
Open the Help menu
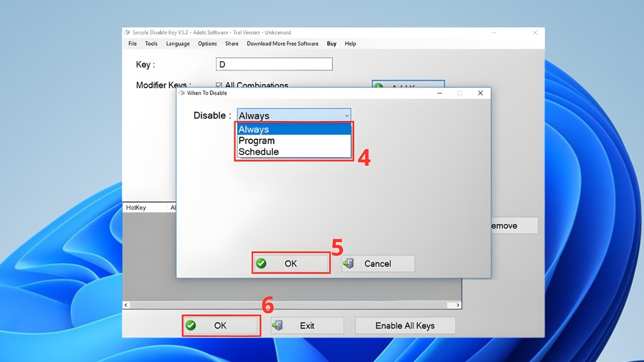[350, 43]
